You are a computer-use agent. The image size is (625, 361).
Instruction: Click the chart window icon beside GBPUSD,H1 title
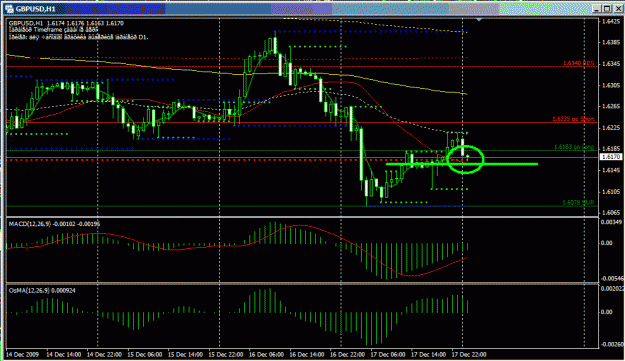click(9, 9)
